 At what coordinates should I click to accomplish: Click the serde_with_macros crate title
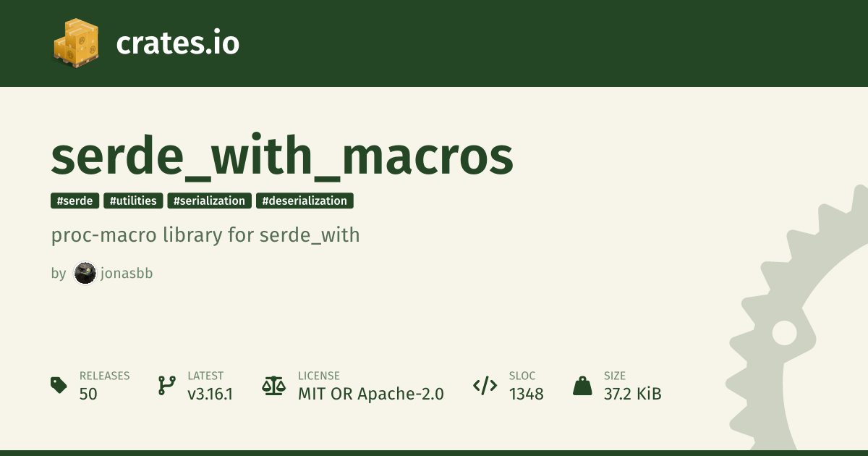point(282,157)
